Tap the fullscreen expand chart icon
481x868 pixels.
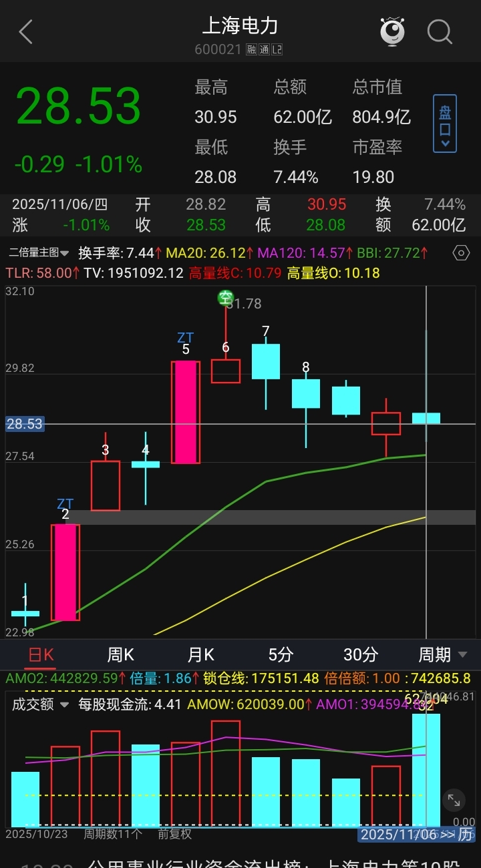tap(454, 800)
